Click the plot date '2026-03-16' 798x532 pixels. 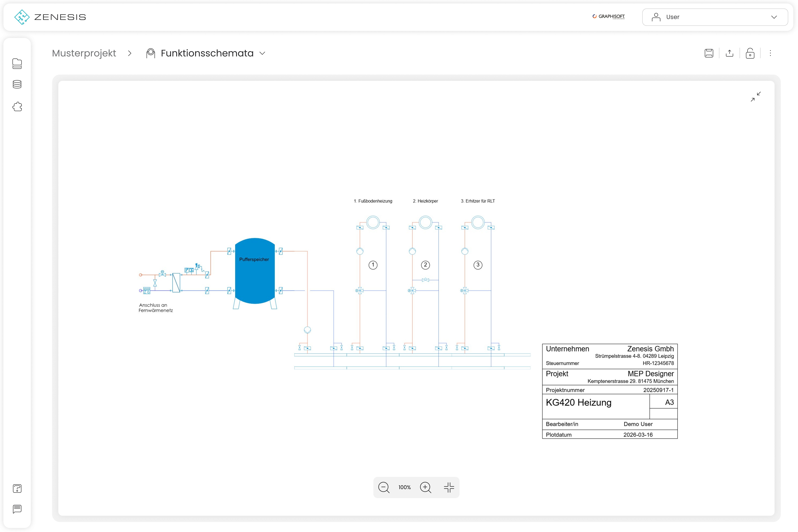(638, 435)
